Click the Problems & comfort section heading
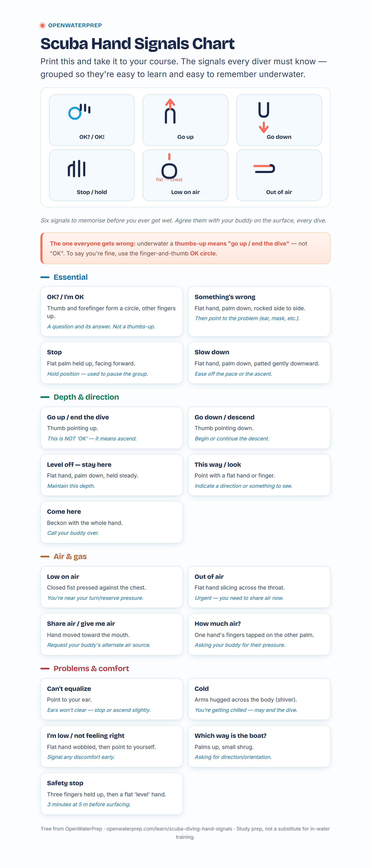371x868 pixels. tap(91, 668)
